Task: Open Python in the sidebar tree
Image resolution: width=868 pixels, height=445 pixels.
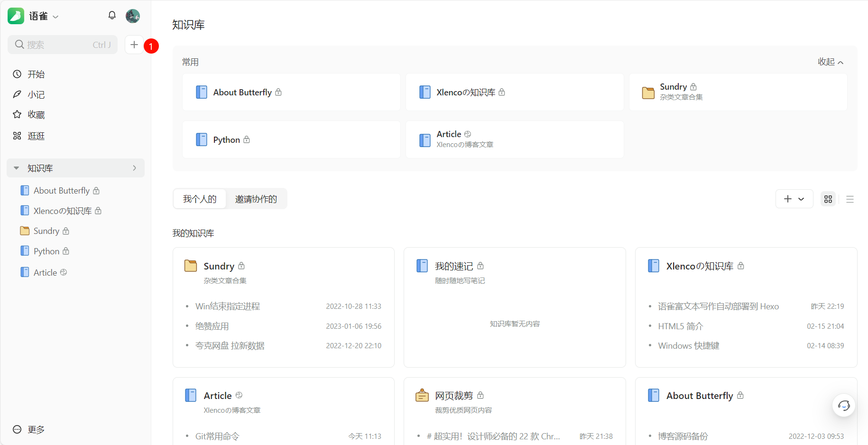Action: click(46, 251)
